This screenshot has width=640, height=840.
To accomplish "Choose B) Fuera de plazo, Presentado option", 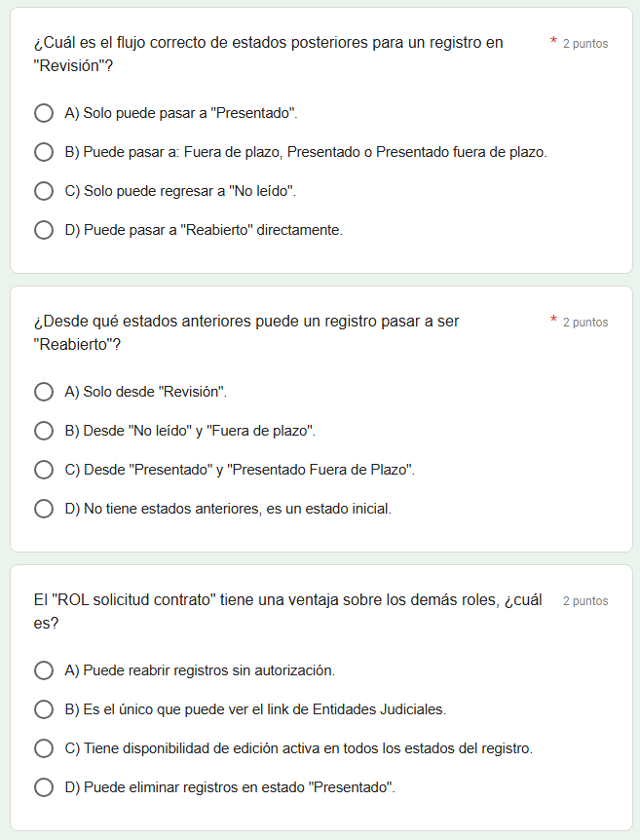I will coord(44,152).
